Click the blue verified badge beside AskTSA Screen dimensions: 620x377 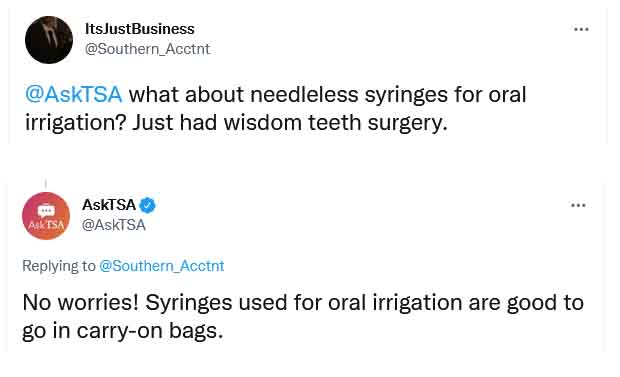tap(147, 205)
